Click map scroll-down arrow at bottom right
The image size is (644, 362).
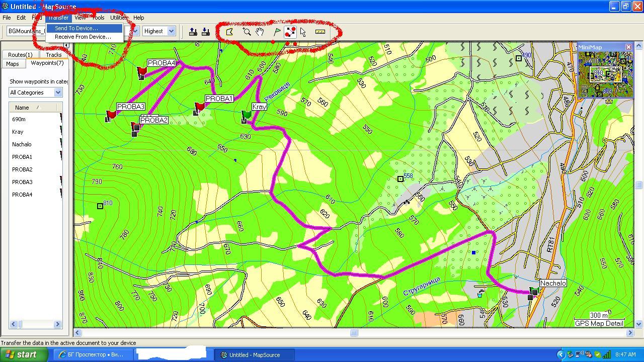pos(639,324)
